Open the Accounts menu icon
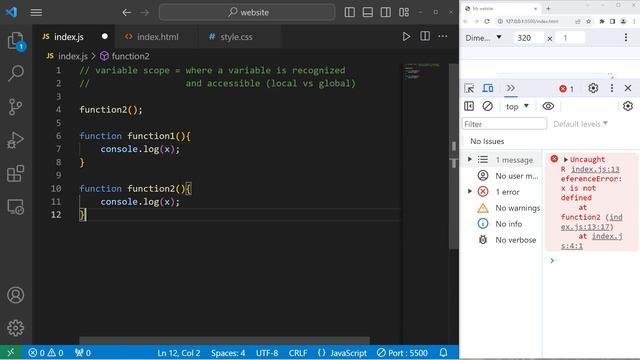This screenshot has width=640, height=360. coord(16,295)
